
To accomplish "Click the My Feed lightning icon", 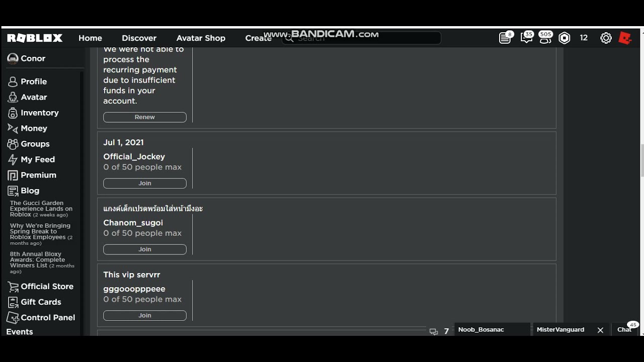I will coord(13,159).
